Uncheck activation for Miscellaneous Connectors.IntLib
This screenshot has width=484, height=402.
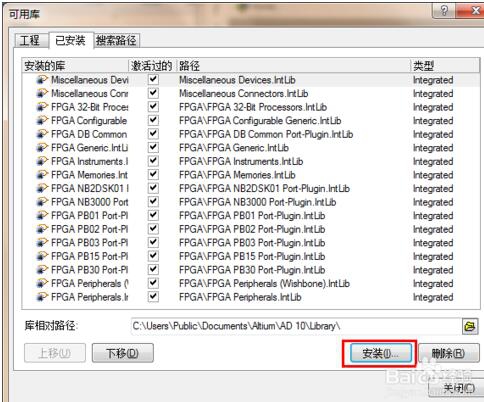click(153, 93)
